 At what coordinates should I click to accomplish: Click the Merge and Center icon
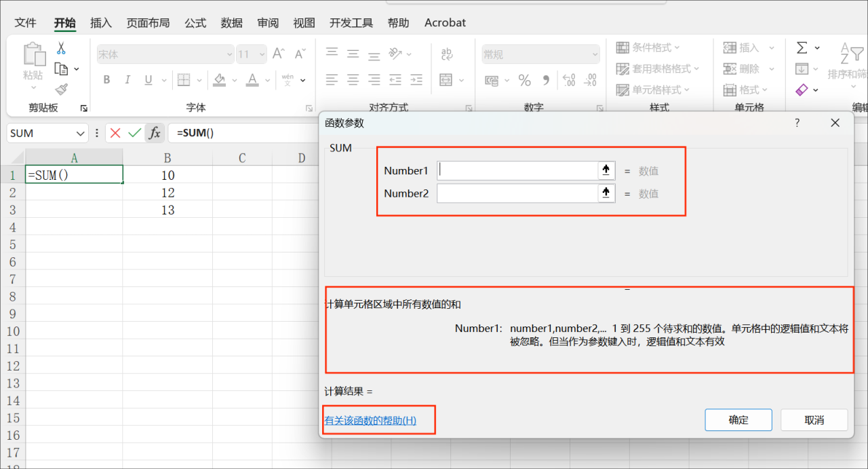click(446, 79)
